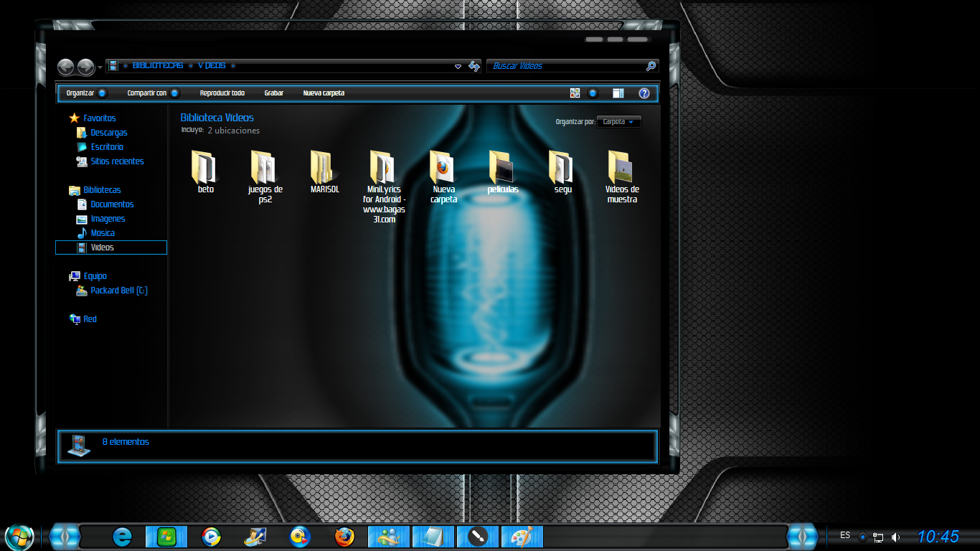
Task: Expand the breadcrumb arrow before BIBLIOTECAS
Action: 126,66
